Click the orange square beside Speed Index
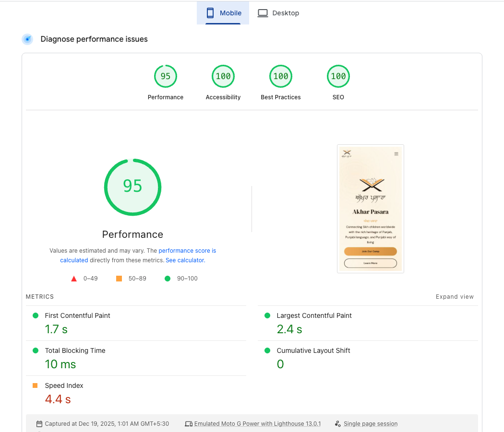Screen dimensions: 504x432 [x=35, y=385]
